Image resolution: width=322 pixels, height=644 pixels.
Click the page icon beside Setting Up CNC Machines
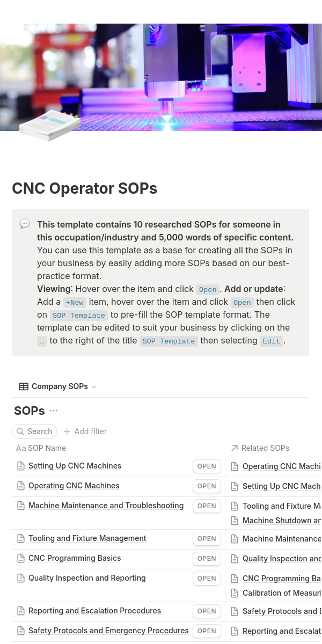21,466
